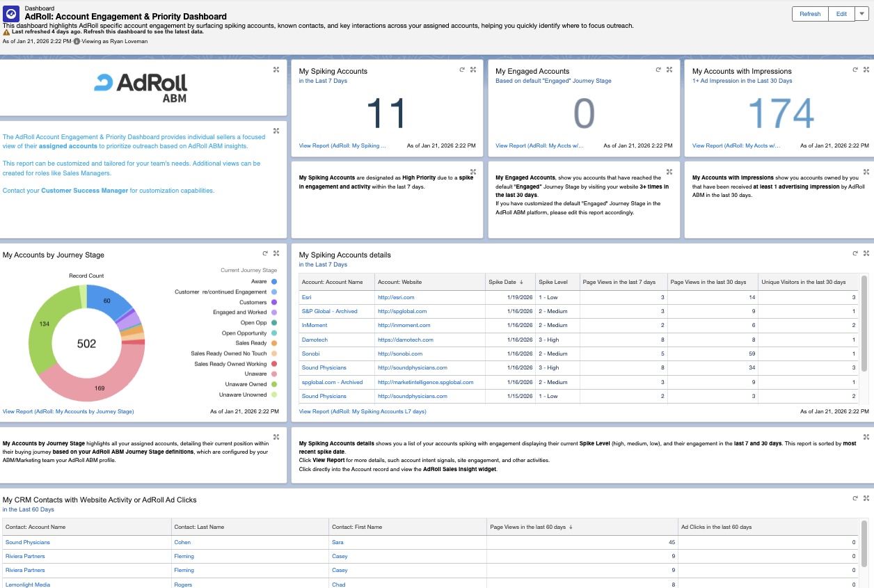This screenshot has height=588, width=874.
Task: Open the dropdown arrow next to Edit
Action: [x=861, y=14]
